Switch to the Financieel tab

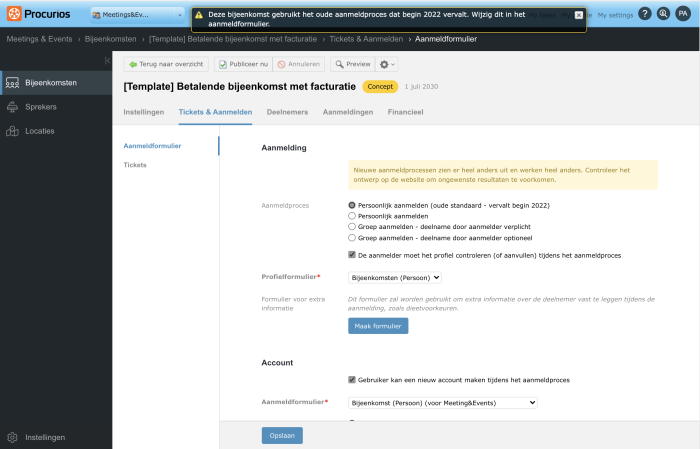pos(405,112)
